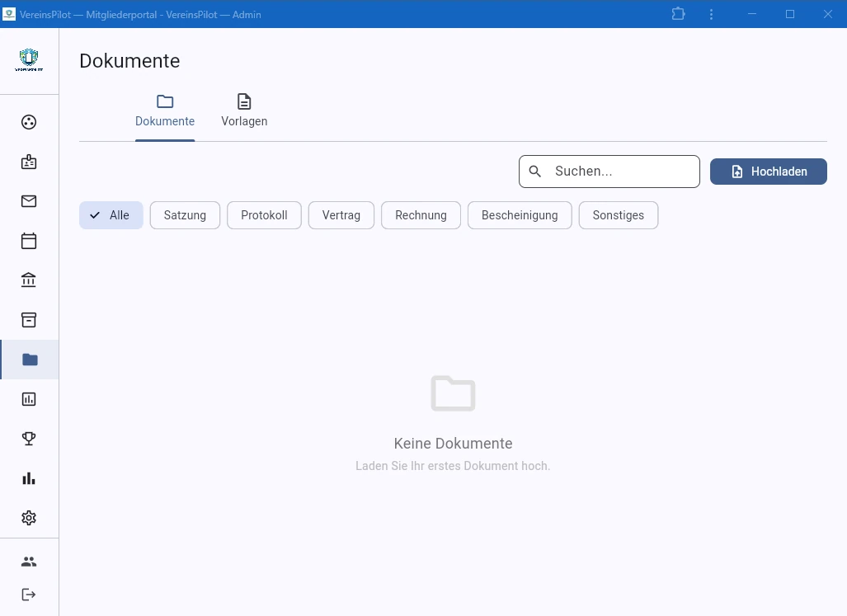Open the dashboard icon in sidebar
The image size is (847, 616).
29,122
